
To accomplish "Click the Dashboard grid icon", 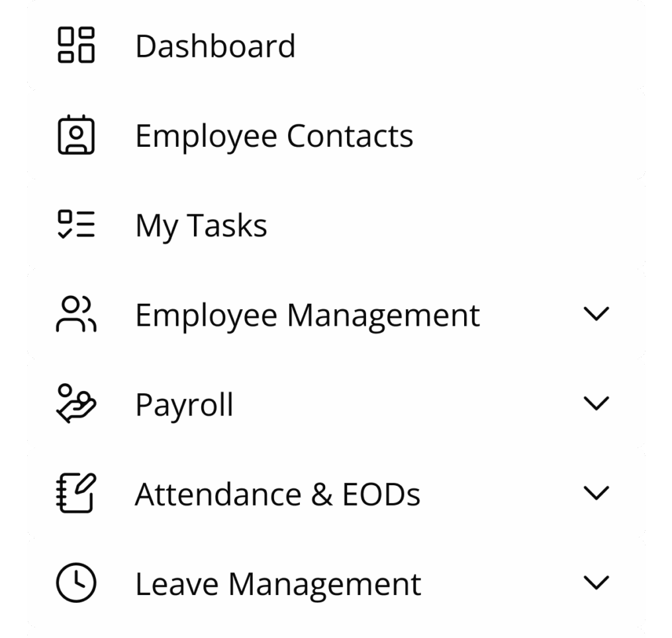I will (x=76, y=45).
